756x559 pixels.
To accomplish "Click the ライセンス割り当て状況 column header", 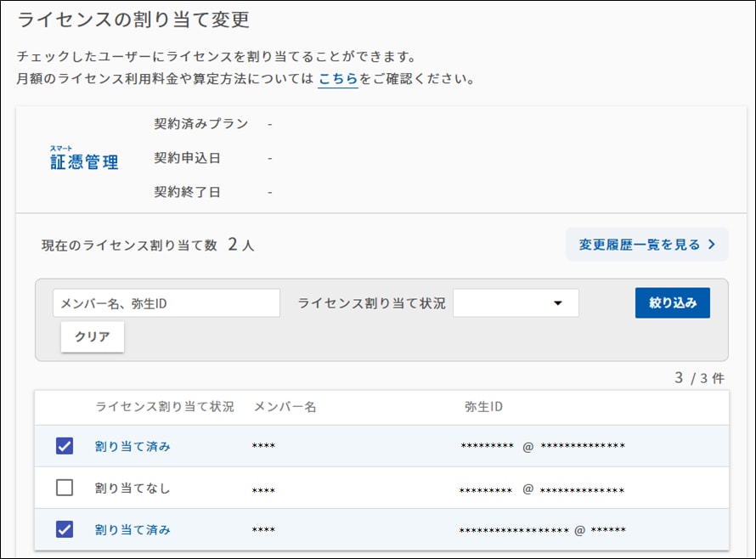I will pyautogui.click(x=164, y=407).
